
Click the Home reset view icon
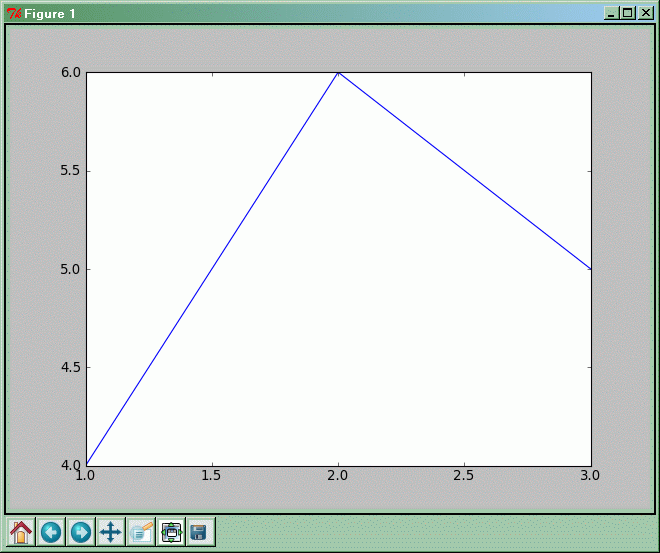21,532
